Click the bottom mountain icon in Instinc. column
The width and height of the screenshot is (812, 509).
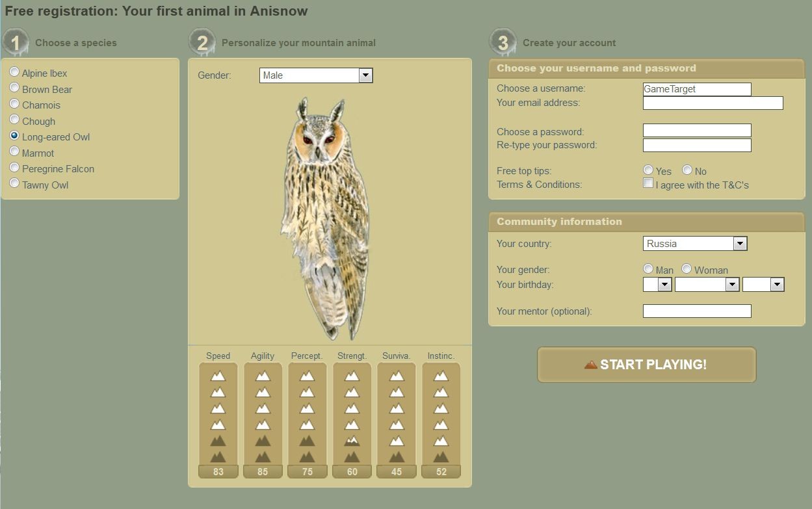coord(441,456)
